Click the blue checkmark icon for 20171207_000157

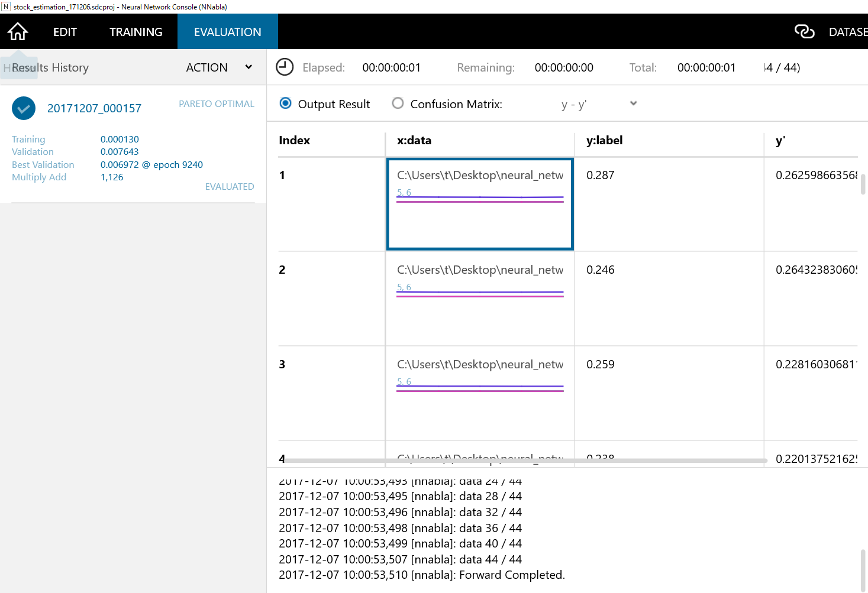coord(24,108)
